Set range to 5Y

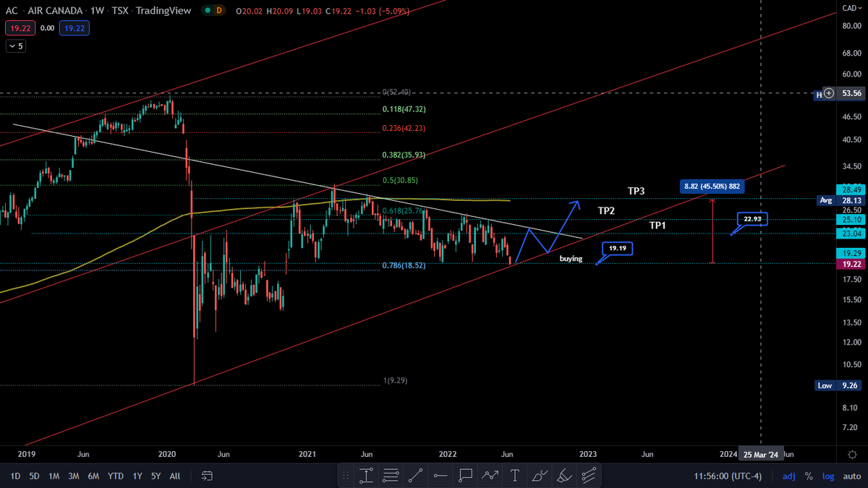(x=156, y=476)
